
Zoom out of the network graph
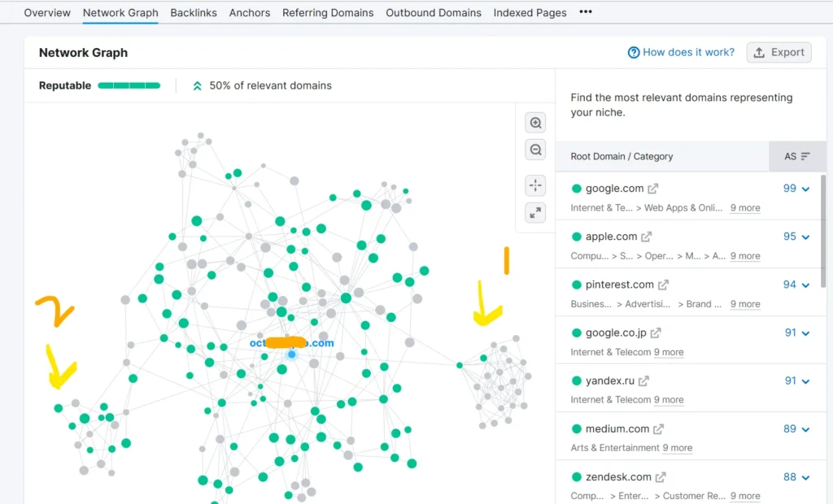[535, 150]
